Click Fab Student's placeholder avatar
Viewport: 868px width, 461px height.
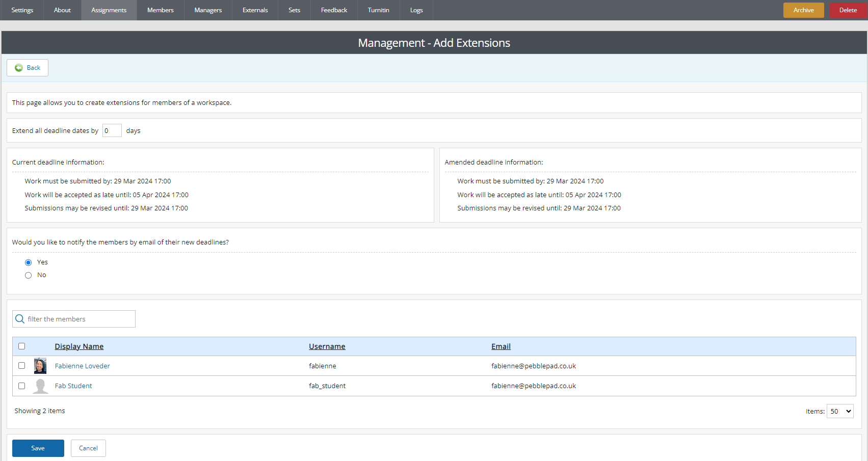(x=40, y=386)
